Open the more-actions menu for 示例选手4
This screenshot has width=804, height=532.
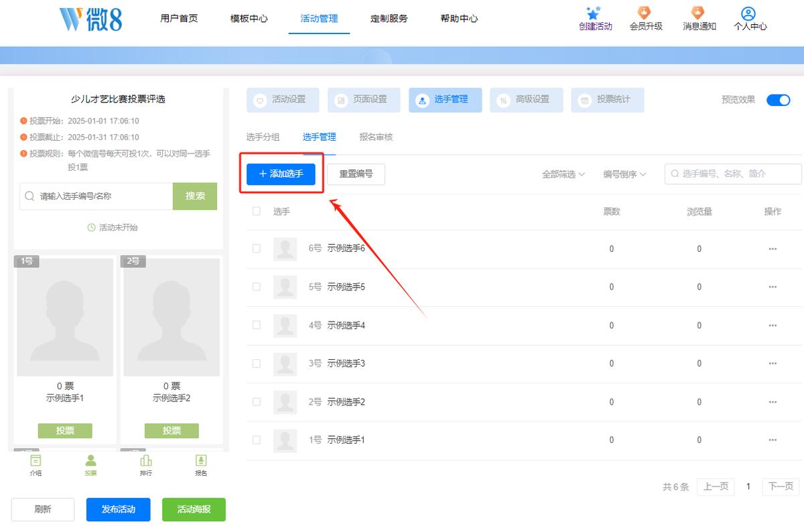pyautogui.click(x=773, y=326)
